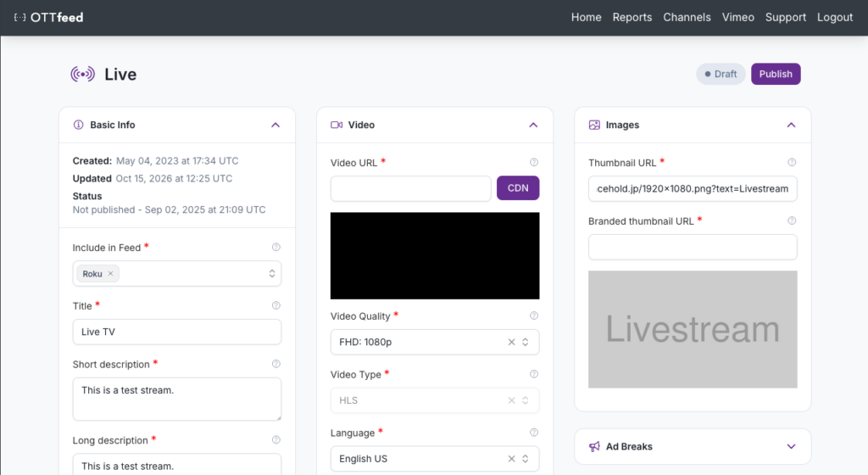Image resolution: width=868 pixels, height=475 pixels.
Task: Clear the FHD: 1080p quality selection
Action: 511,342
